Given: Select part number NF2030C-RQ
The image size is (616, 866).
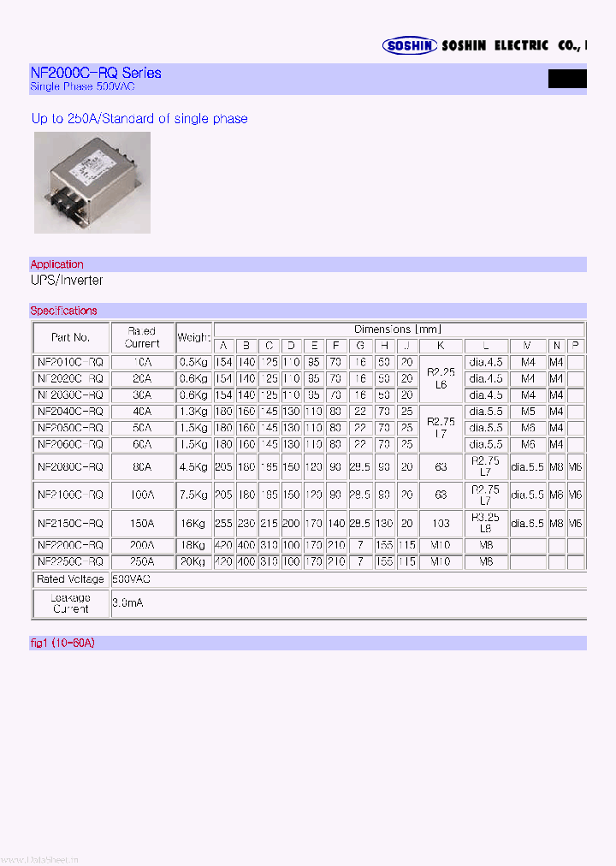Looking at the screenshot, I should pyautogui.click(x=71, y=395).
